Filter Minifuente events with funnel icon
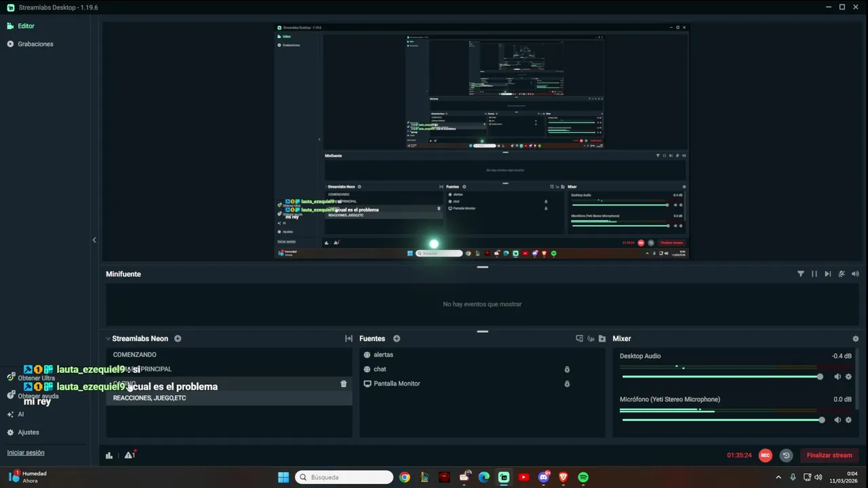 (x=801, y=274)
